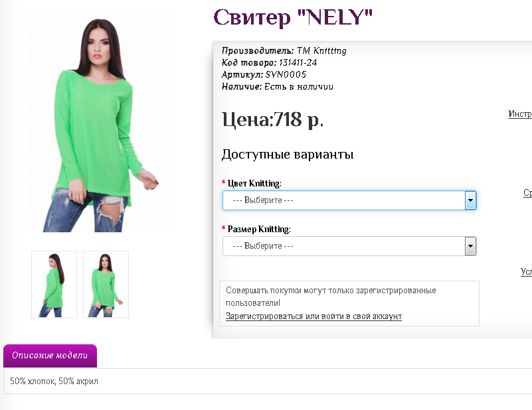Open the front-view thumbnail of the sweater
The width and height of the screenshot is (532, 410).
(x=106, y=284)
